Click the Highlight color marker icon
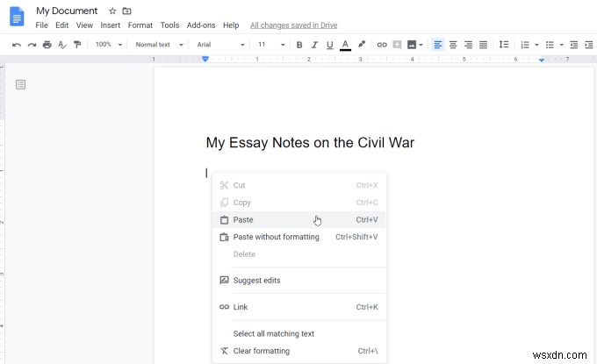 coord(361,45)
